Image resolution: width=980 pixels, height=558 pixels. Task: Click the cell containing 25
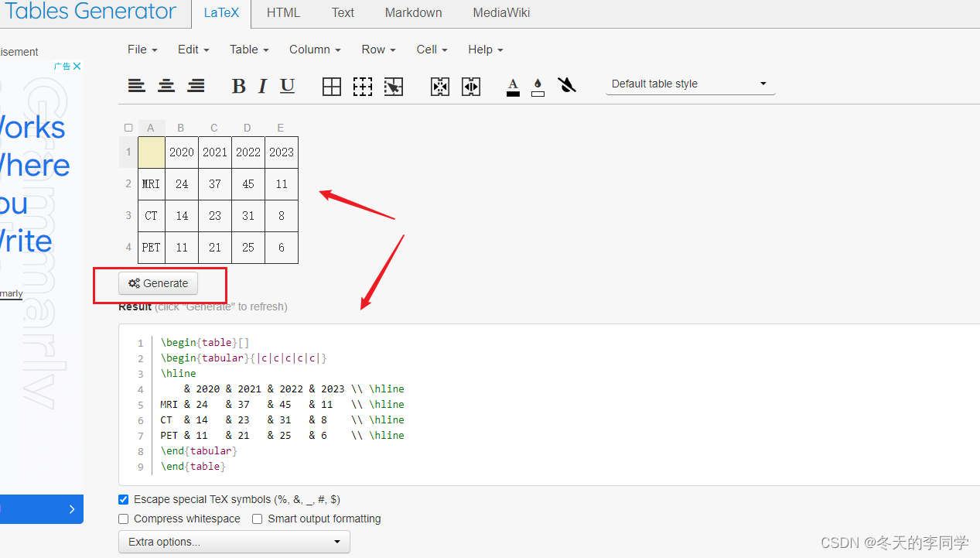coord(248,248)
